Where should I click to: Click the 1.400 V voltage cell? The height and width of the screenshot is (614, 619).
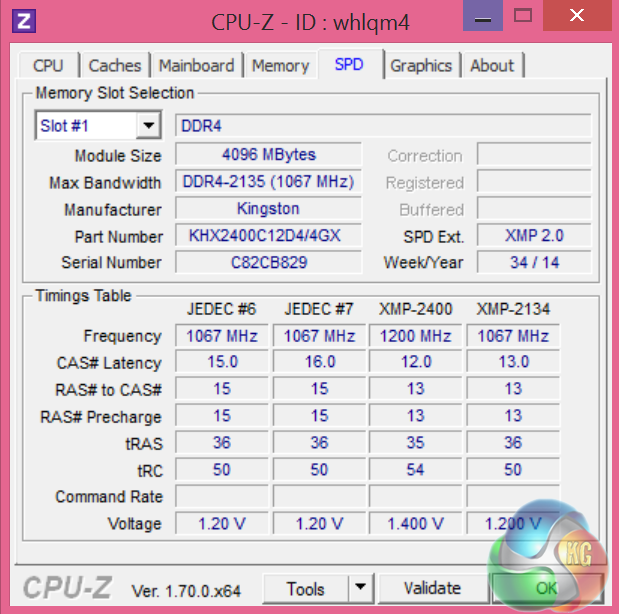point(416,523)
